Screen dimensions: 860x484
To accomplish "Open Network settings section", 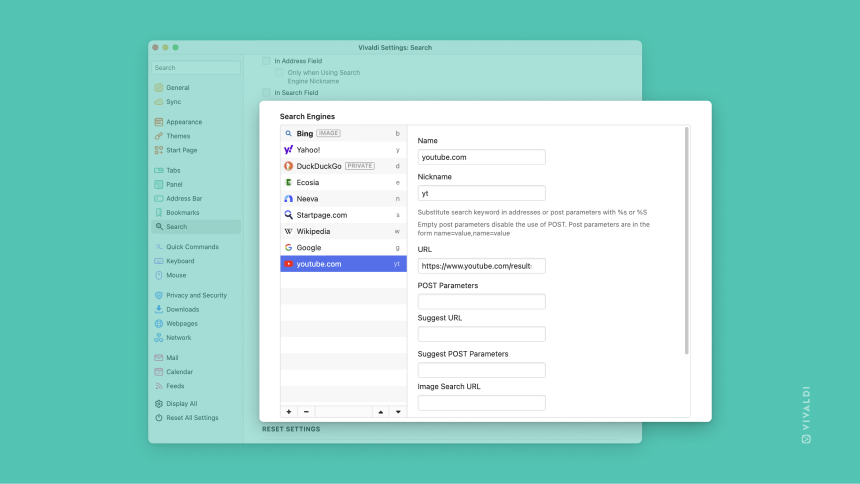I will [196, 338].
